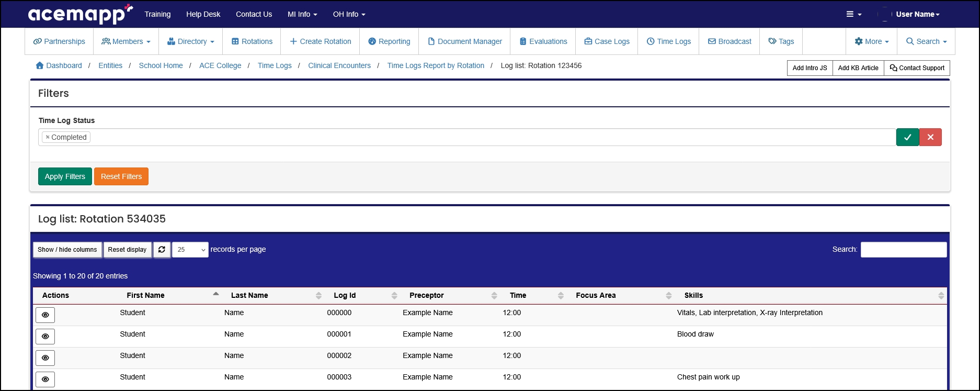Go to Entities breadcrumb
The image size is (980, 391).
(x=110, y=65)
